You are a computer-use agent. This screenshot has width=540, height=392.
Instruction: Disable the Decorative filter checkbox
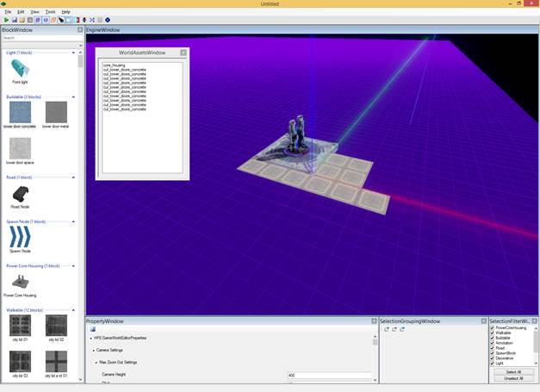pyautogui.click(x=492, y=358)
